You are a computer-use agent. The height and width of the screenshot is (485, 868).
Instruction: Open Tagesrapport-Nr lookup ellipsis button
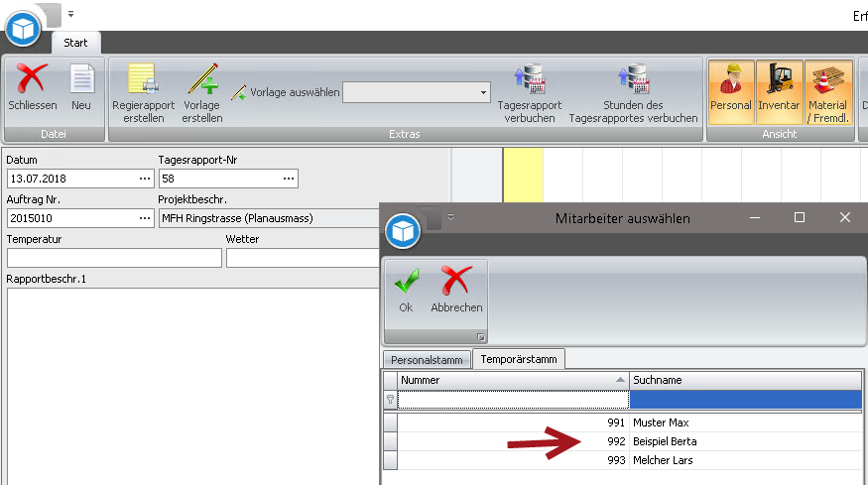tap(289, 179)
